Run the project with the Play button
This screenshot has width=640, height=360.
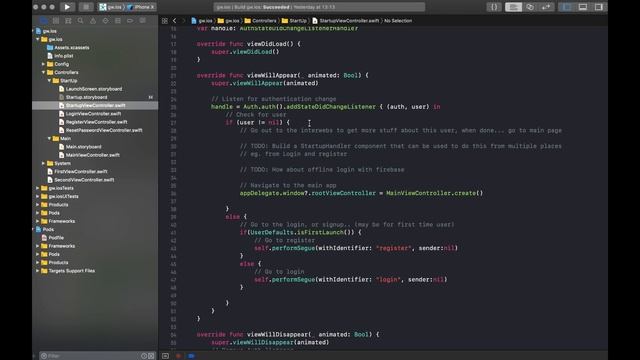click(67, 7)
